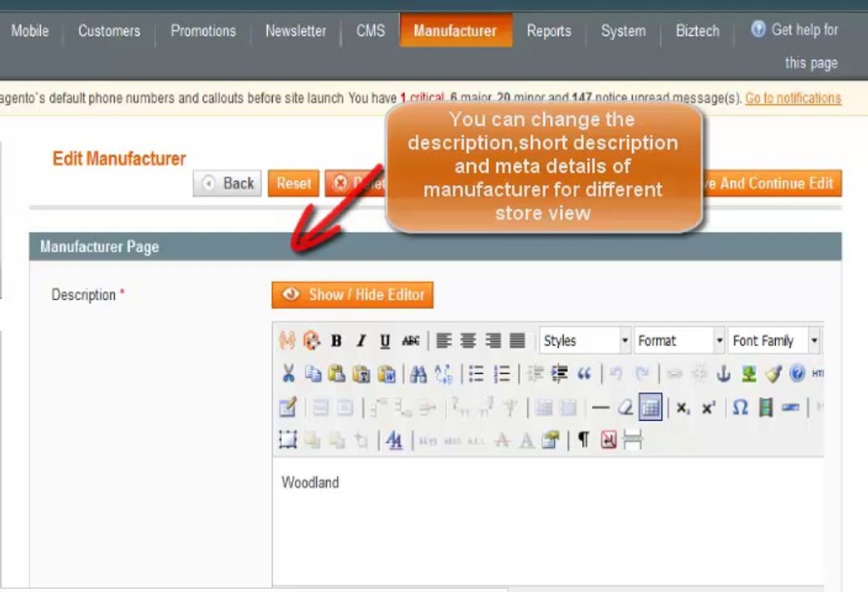Viewport: 868px width, 592px height.
Task: Toggle visual control characters pilcrow
Action: [584, 440]
